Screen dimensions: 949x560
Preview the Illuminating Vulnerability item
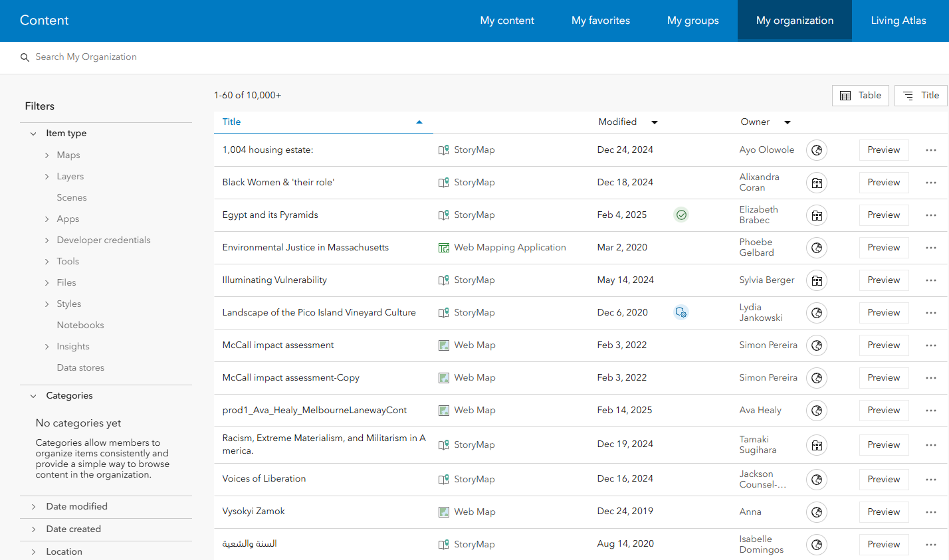tap(884, 280)
